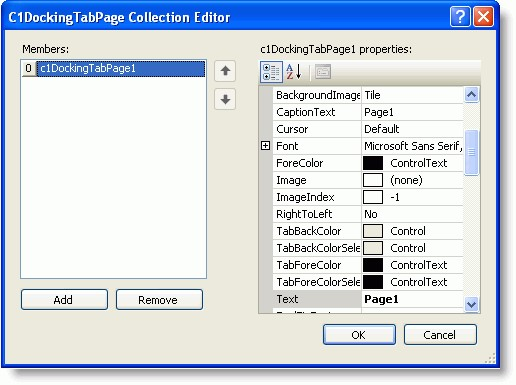This screenshot has width=516, height=385.
Task: Click the TabBackColorSelected swatch
Action: point(373,248)
